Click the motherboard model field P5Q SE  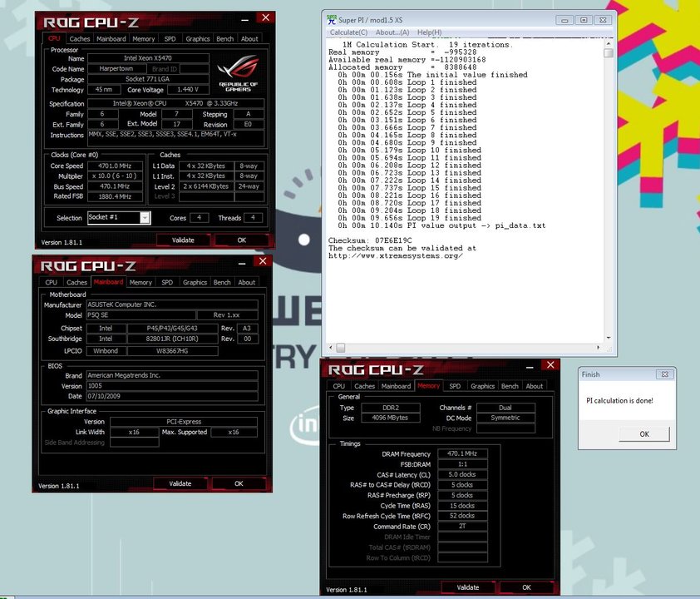pos(140,315)
